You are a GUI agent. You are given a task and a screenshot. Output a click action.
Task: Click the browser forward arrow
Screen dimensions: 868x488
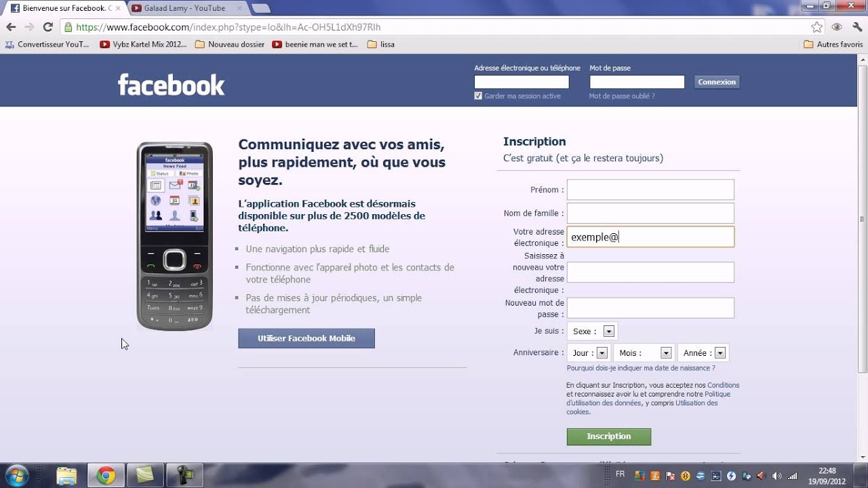coord(29,27)
